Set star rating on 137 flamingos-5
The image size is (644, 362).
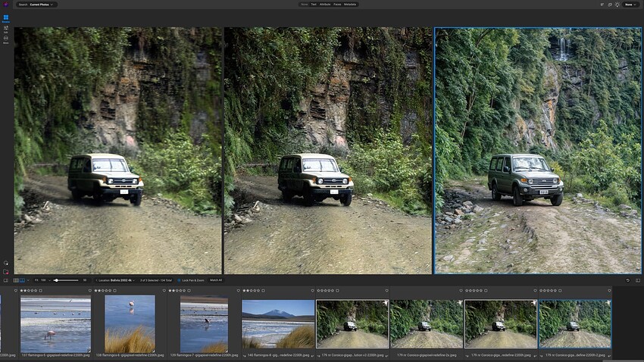click(28, 291)
